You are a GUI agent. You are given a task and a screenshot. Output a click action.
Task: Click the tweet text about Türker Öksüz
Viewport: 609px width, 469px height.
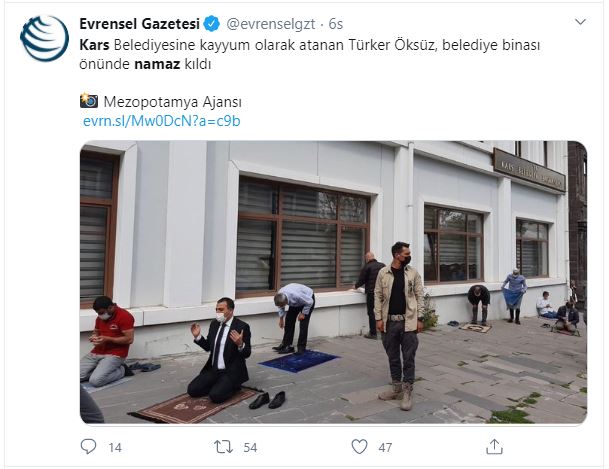coord(310,54)
